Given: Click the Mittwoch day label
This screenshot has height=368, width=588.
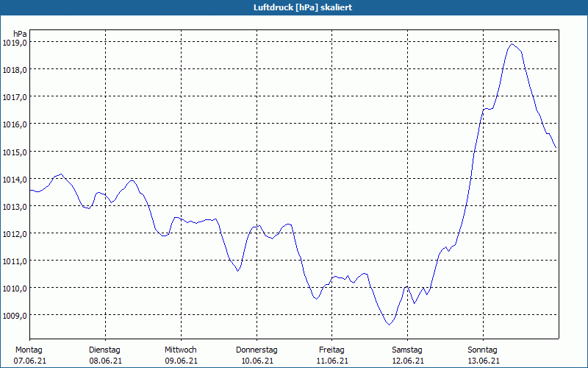Looking at the screenshot, I should pos(181,350).
